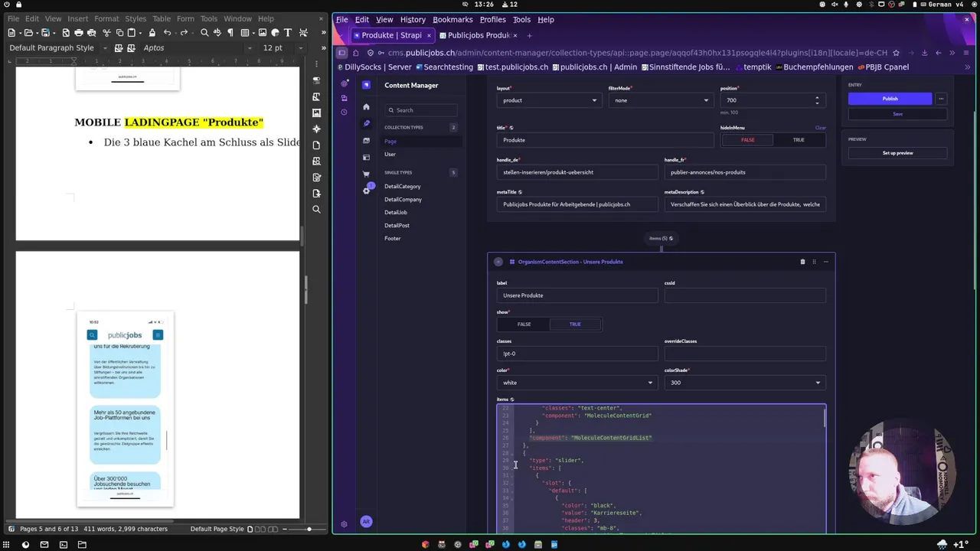Viewport: 980px width, 551px height.
Task: Click the Clone formatting brush icon
Action: point(152,33)
